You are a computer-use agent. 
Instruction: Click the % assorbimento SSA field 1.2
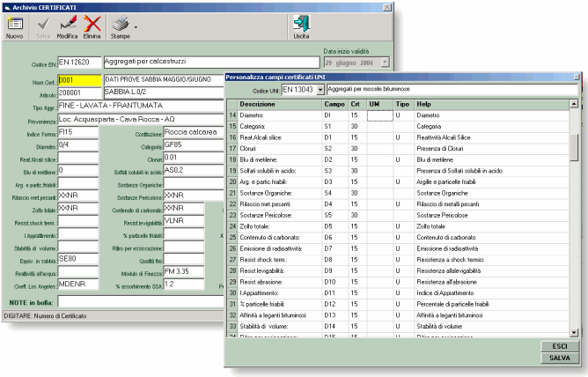(x=184, y=285)
